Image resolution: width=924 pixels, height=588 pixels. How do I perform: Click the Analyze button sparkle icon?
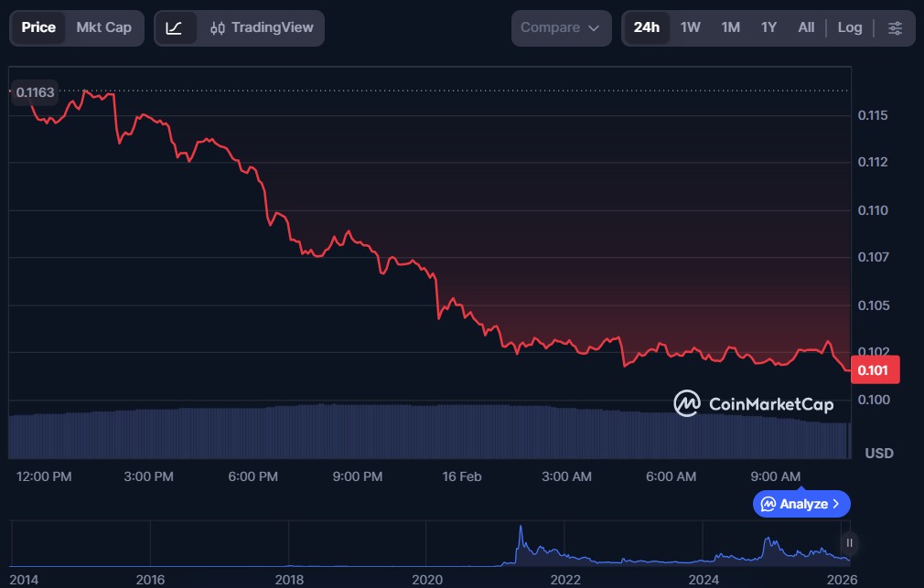tap(768, 504)
